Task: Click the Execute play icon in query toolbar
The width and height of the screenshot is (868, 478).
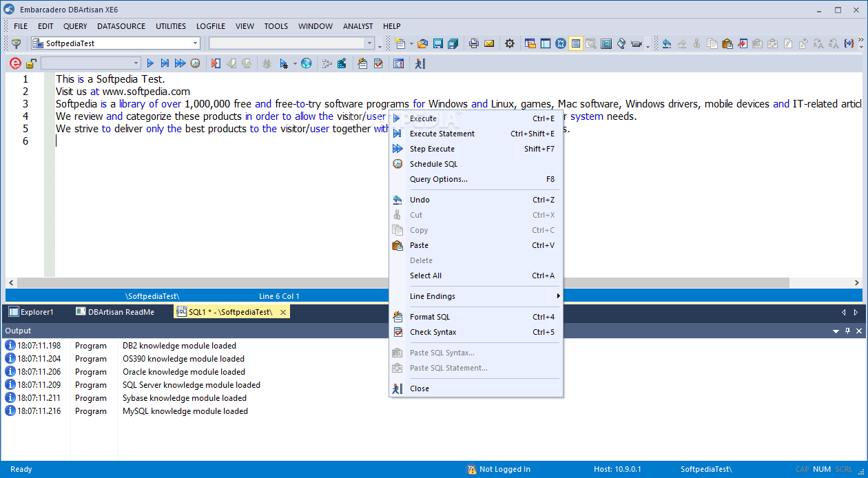Action: (150, 63)
